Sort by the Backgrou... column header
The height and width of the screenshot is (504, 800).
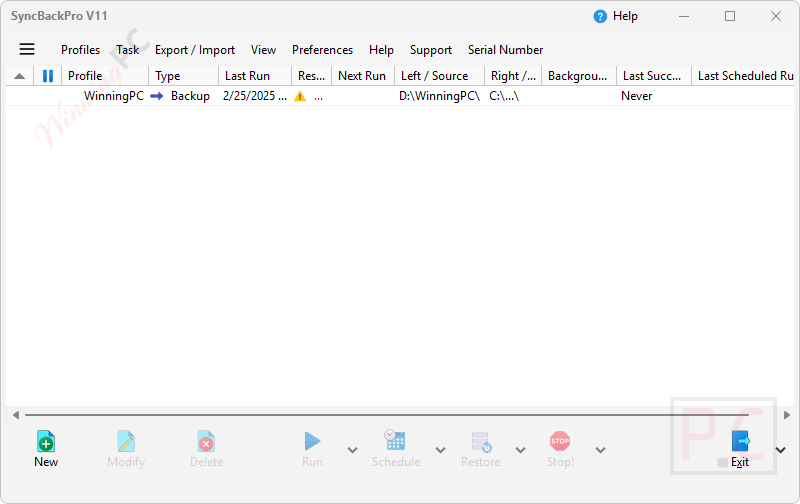(x=579, y=76)
